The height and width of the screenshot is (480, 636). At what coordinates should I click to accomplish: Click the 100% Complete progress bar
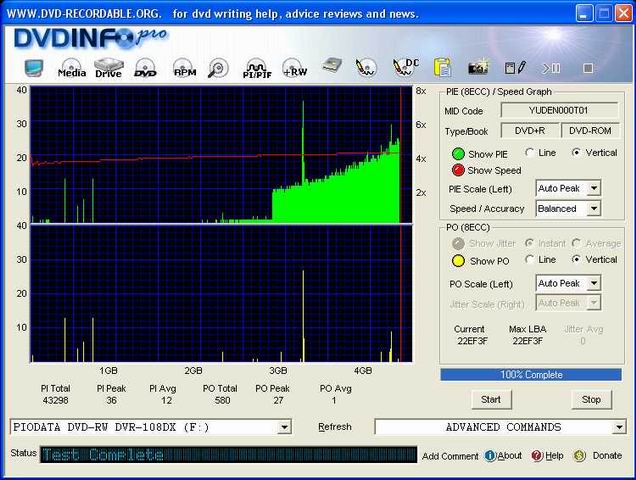[x=531, y=375]
